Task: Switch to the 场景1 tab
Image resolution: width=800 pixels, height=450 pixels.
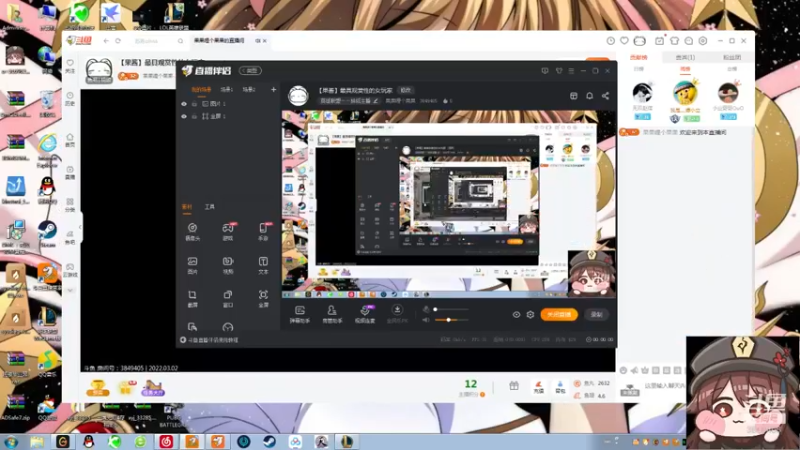Action: pyautogui.click(x=227, y=90)
